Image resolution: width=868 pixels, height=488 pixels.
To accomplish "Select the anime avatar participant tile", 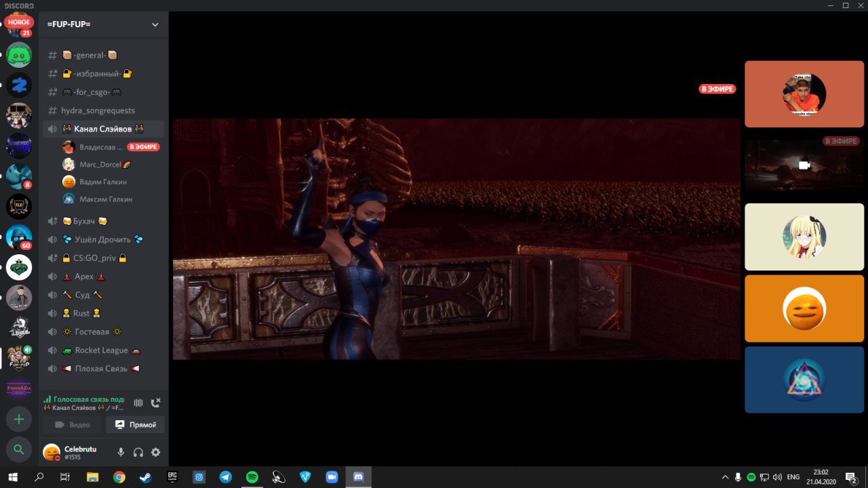I will 804,237.
